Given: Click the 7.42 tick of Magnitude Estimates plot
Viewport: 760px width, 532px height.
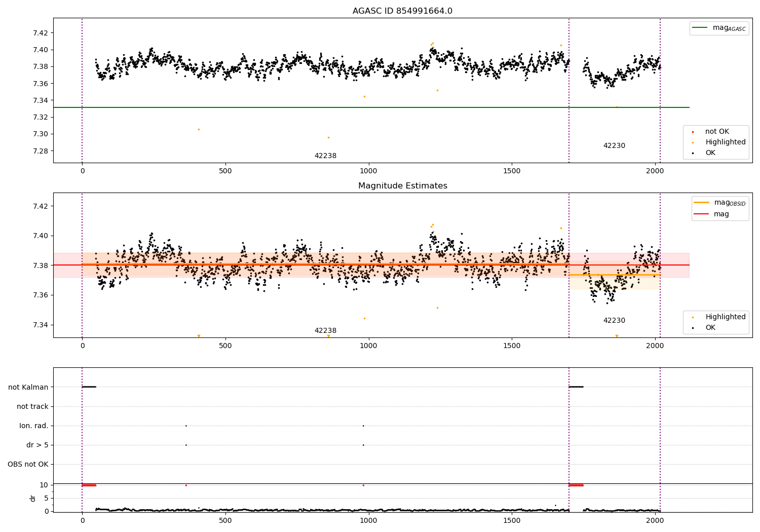Looking at the screenshot, I should coord(41,206).
